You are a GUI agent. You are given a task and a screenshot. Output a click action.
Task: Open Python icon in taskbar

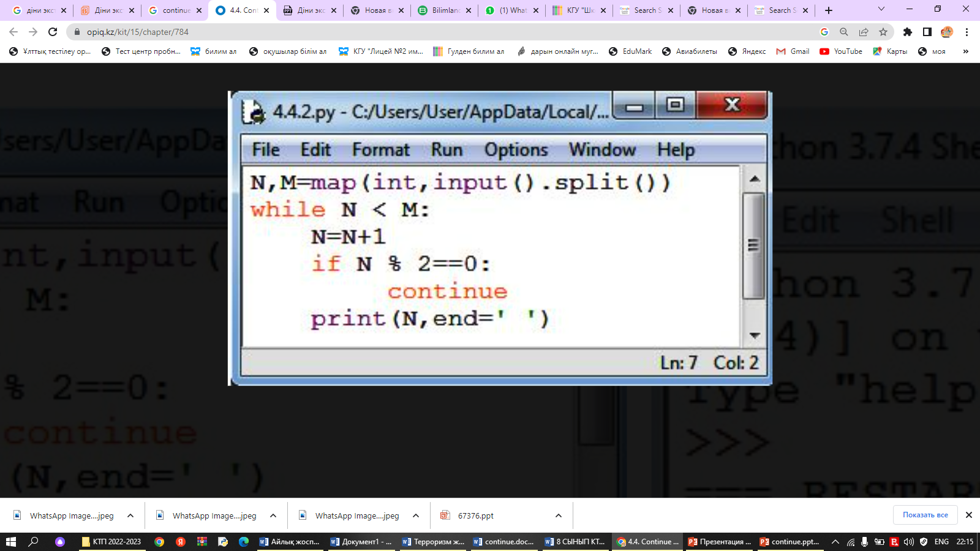(223, 542)
